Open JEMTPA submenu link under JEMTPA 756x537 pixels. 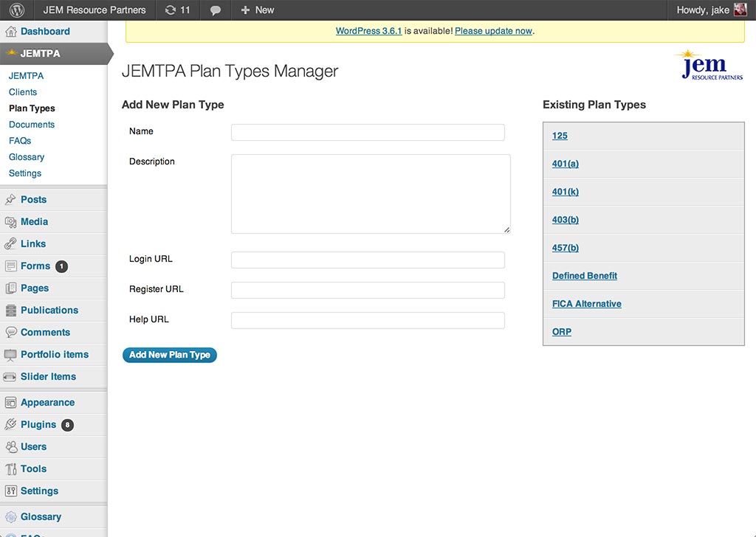click(x=26, y=76)
